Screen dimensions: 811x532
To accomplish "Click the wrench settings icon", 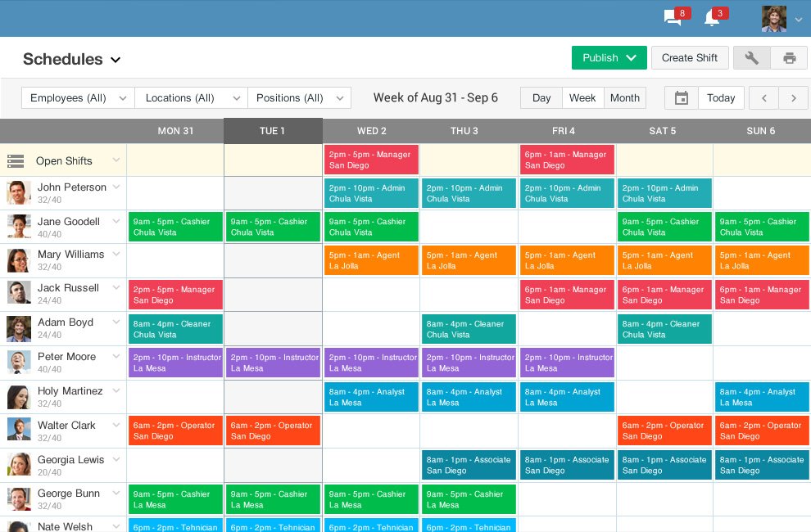I will click(x=751, y=57).
